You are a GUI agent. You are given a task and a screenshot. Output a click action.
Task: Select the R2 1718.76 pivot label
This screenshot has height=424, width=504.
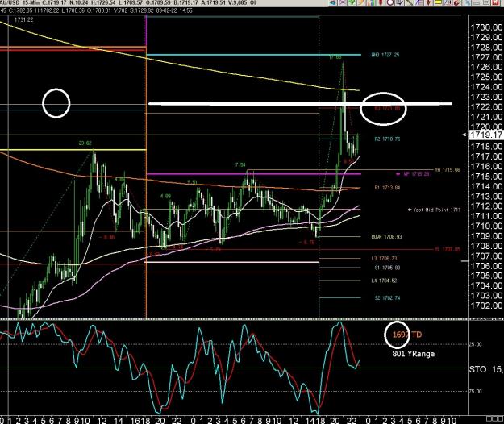click(x=387, y=139)
